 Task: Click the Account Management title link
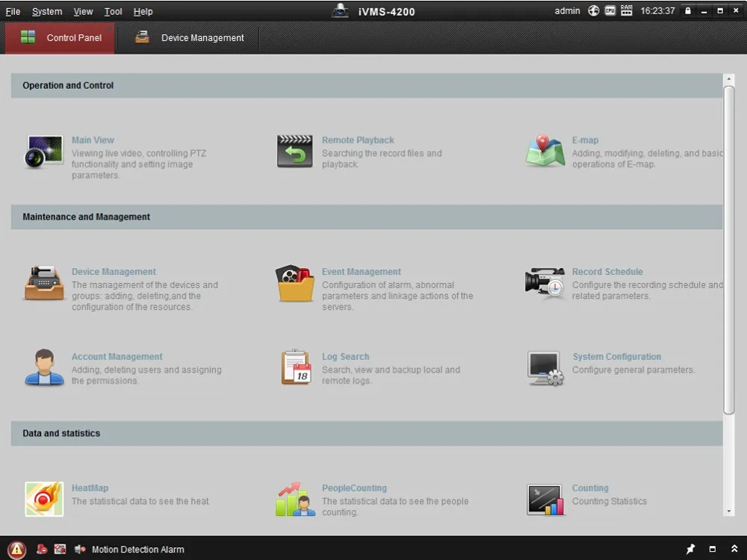117,357
